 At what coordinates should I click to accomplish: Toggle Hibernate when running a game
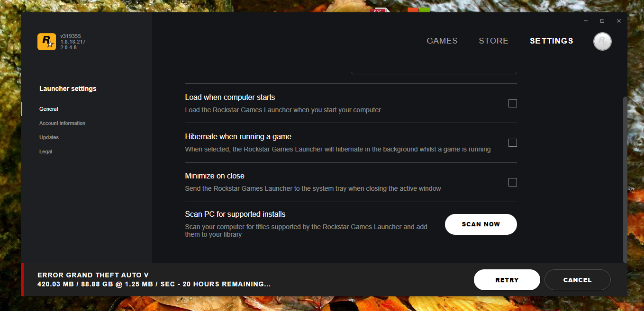coord(512,142)
